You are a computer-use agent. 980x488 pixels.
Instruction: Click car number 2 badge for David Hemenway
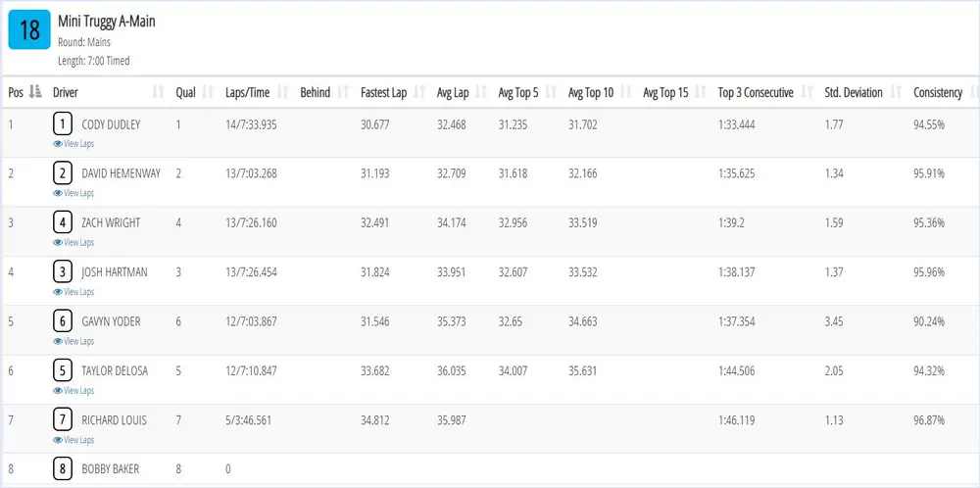tap(63, 173)
